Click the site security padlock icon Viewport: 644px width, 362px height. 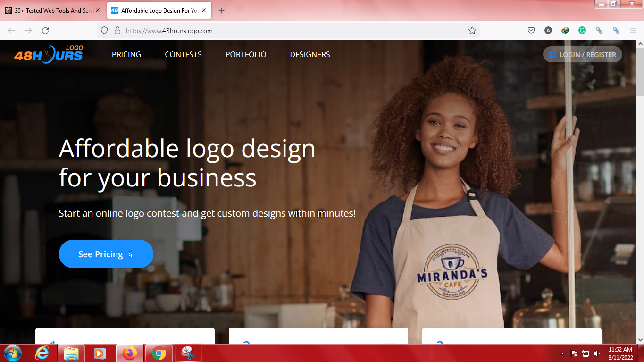pyautogui.click(x=117, y=30)
